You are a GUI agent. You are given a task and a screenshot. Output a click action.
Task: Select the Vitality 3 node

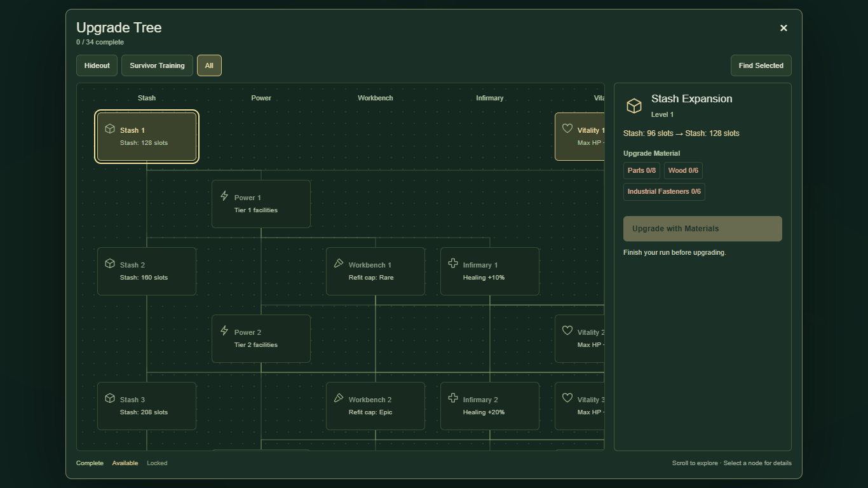click(580, 406)
